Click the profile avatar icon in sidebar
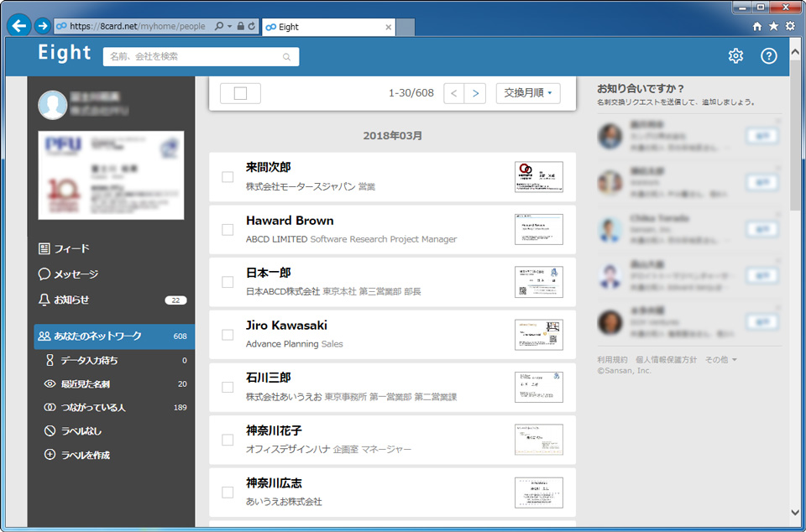Viewport: 806px width, 532px height. click(53, 105)
